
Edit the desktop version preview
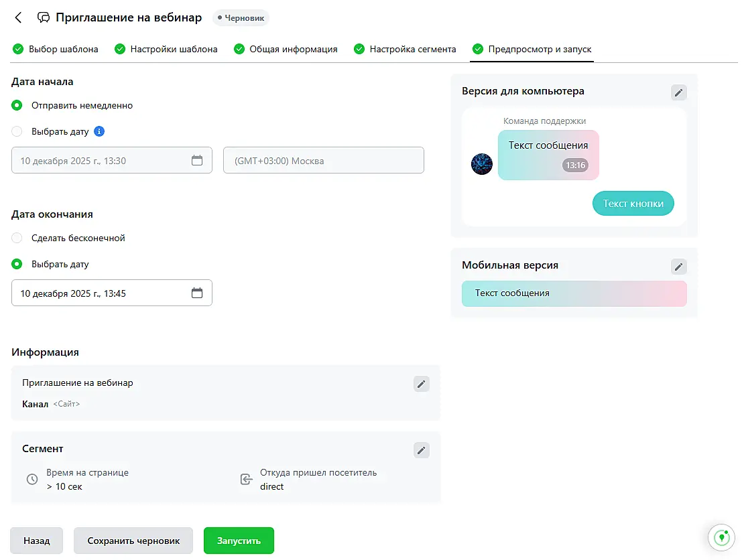click(679, 92)
